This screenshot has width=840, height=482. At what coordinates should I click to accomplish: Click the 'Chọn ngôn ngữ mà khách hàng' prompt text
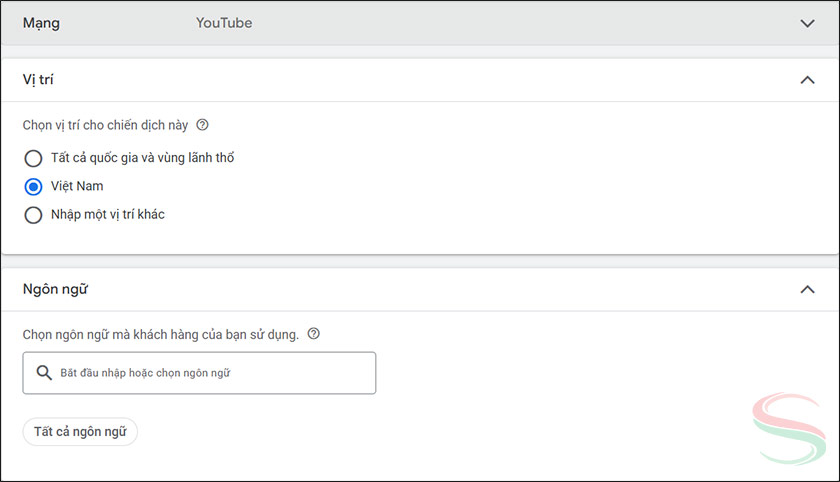coord(160,334)
